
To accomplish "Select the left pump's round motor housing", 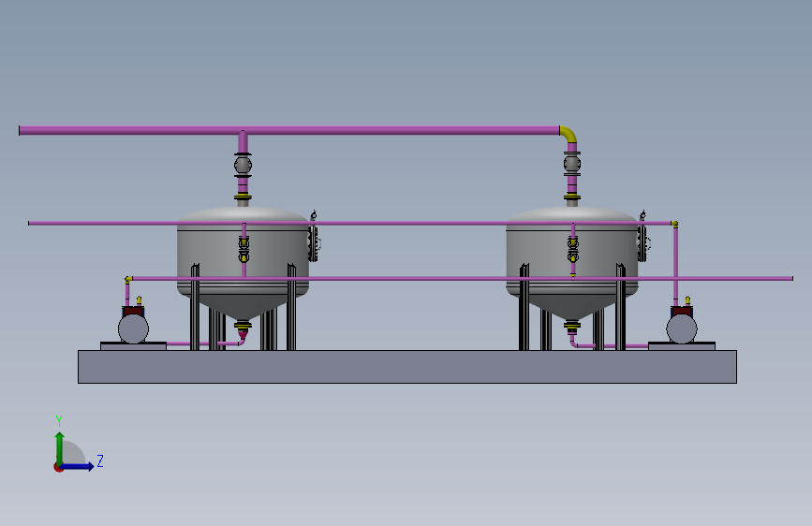I will coord(134,329).
